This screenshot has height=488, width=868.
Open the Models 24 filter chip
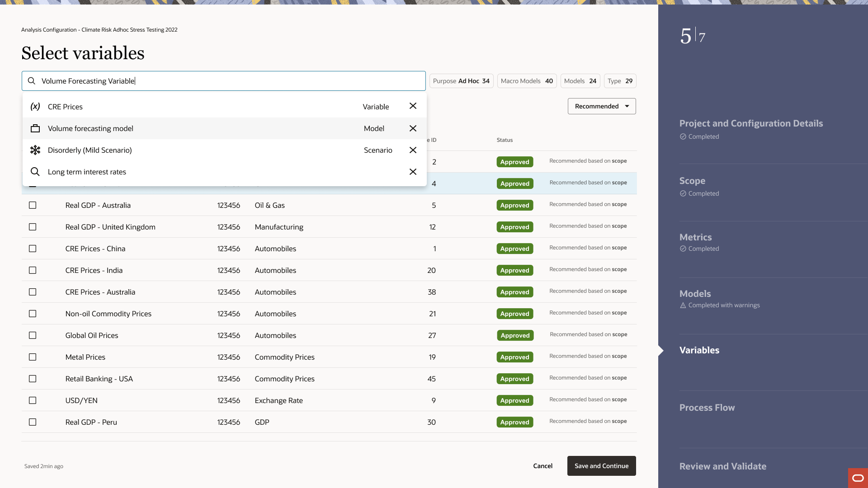click(580, 81)
